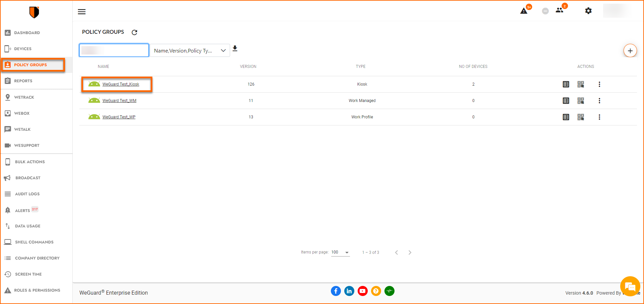Click the VERSION column header
The image size is (644, 304).
pyautogui.click(x=248, y=67)
